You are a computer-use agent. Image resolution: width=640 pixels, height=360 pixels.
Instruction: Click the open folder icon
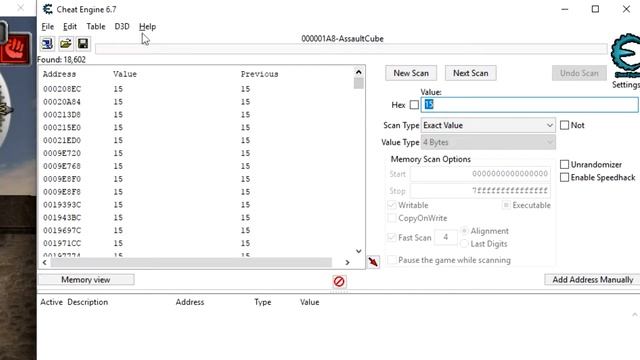click(65, 44)
